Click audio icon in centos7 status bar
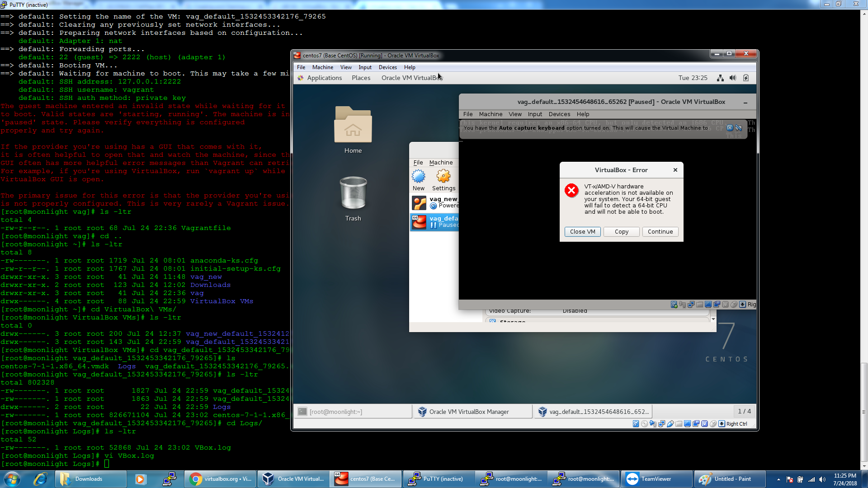The width and height of the screenshot is (868, 488). pyautogui.click(x=653, y=424)
